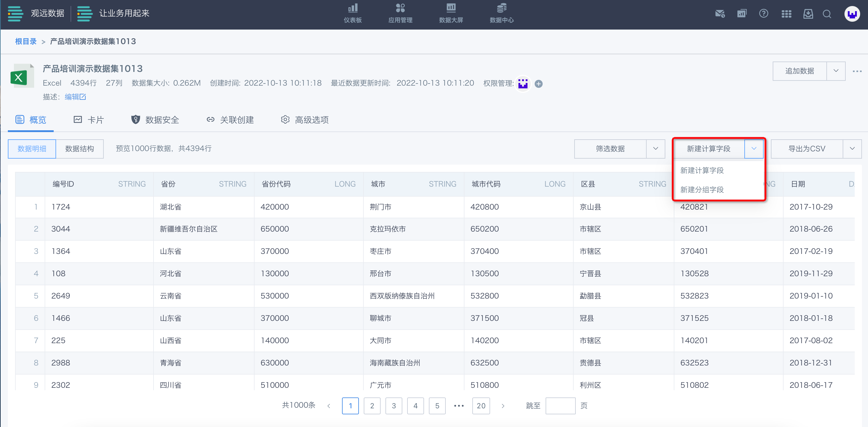Switch to 数据结构 view toggle
868x427 pixels.
[80, 149]
